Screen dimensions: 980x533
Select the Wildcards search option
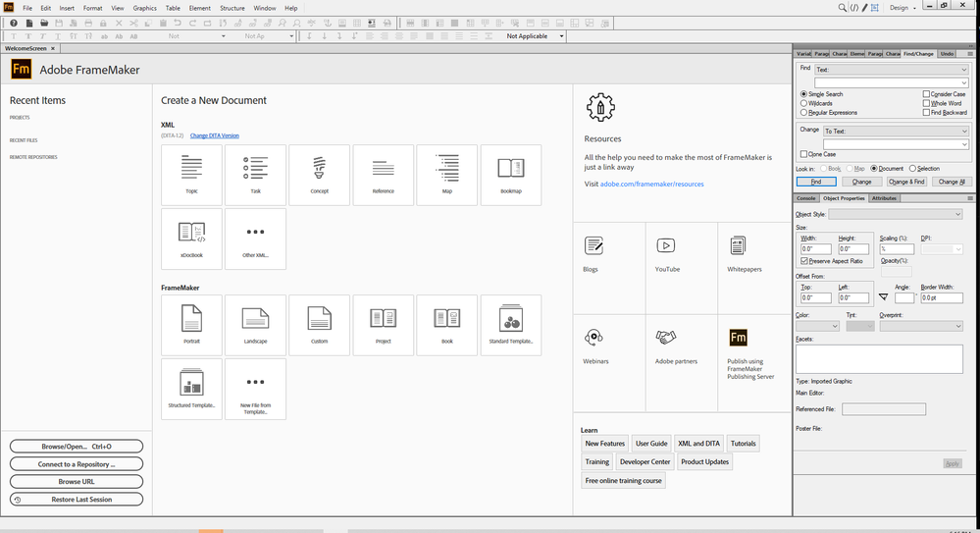[x=803, y=103]
